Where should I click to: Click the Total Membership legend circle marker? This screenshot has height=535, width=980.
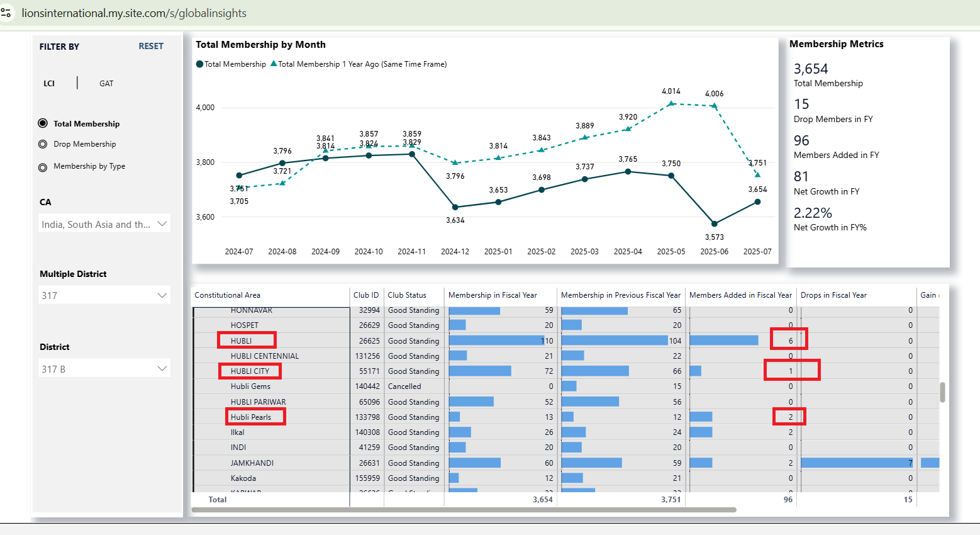coord(199,64)
